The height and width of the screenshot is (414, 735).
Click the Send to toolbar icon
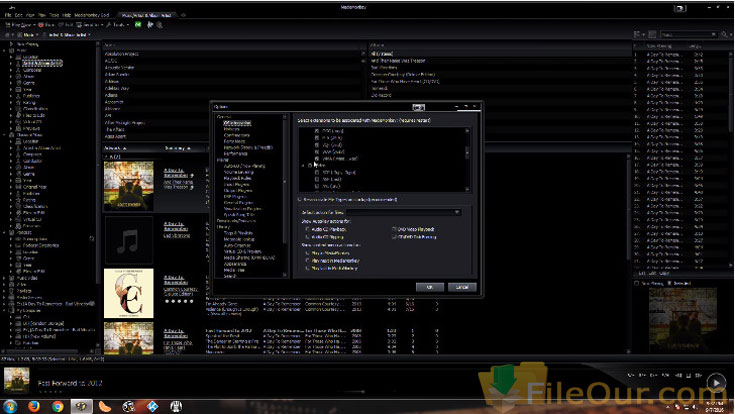[x=79, y=25]
